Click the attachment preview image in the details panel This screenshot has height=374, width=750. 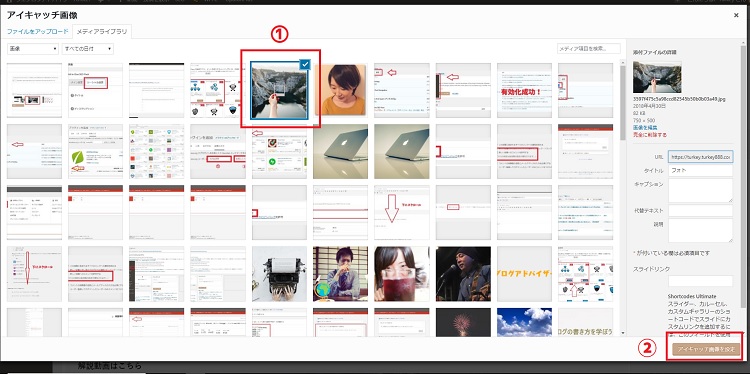point(657,77)
